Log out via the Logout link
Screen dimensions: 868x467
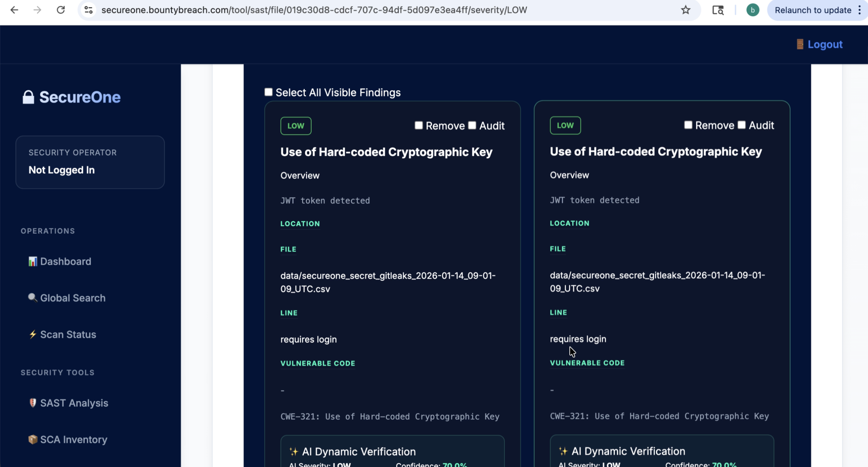[x=825, y=44]
